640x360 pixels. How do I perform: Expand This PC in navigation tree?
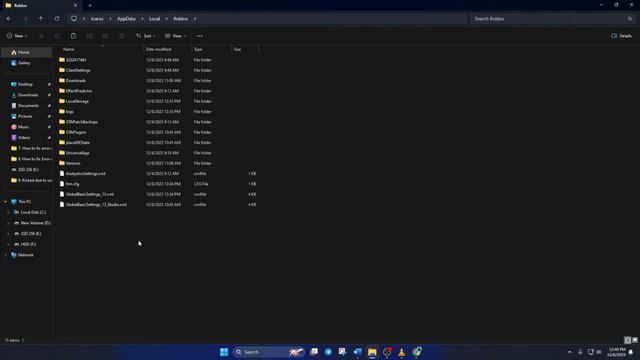(x=6, y=202)
